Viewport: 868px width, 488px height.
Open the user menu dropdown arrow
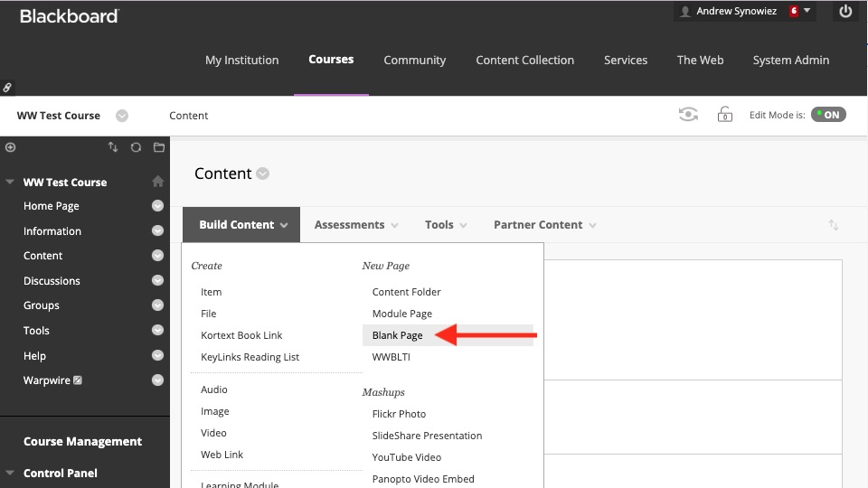pyautogui.click(x=807, y=11)
